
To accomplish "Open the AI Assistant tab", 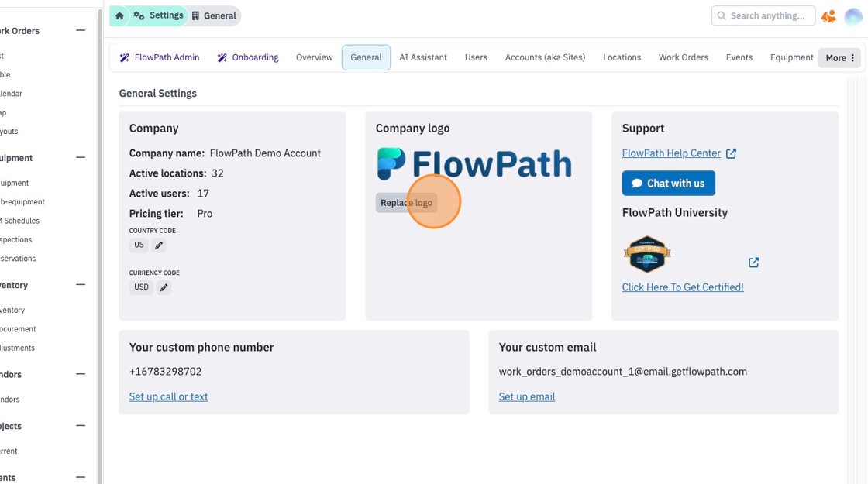I will tap(423, 57).
